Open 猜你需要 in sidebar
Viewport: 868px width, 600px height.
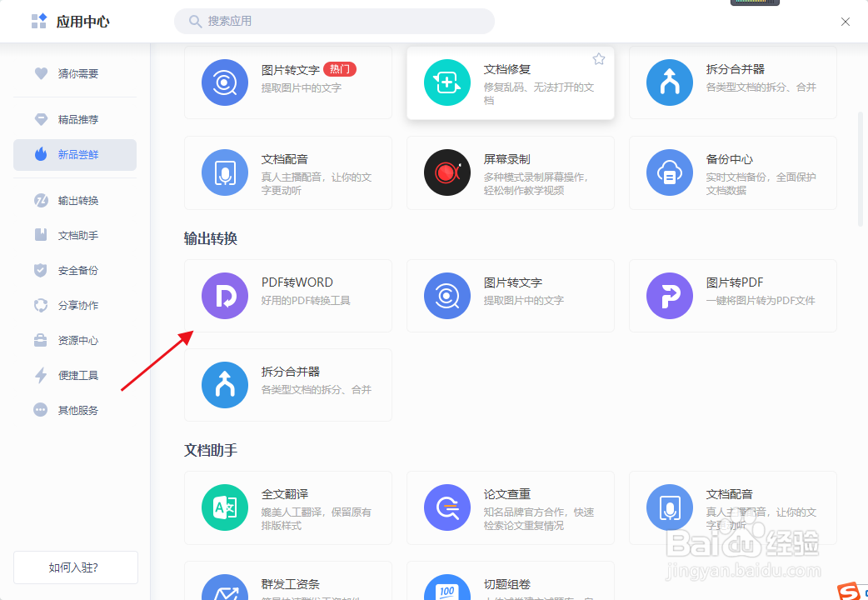pyautogui.click(x=75, y=73)
